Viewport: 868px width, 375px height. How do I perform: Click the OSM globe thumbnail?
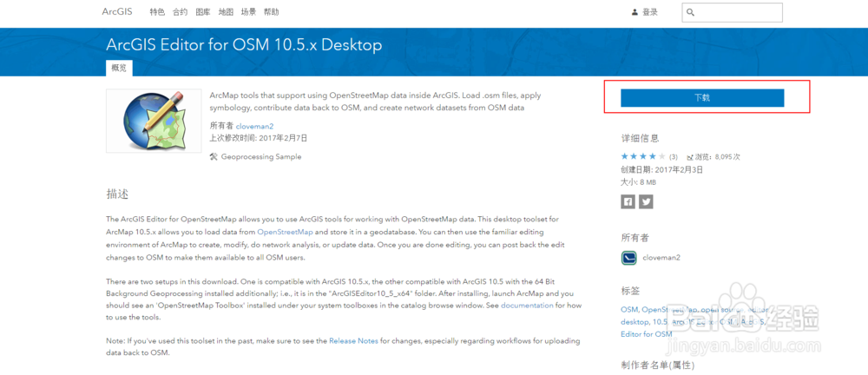coord(154,121)
